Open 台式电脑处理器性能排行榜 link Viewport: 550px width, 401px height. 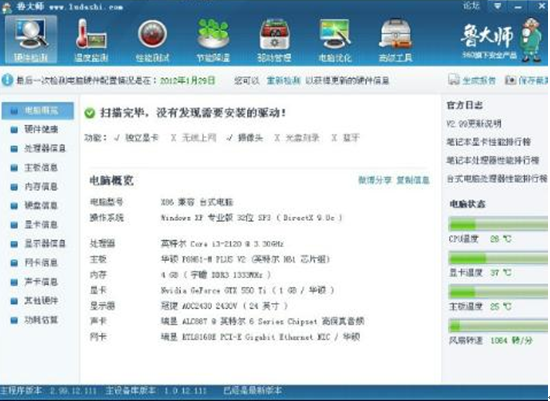coord(497,179)
